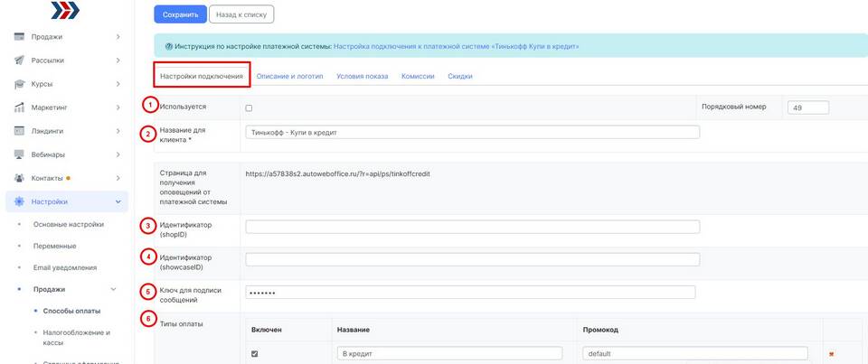Open Налогообложение и кассы in the sidebar

click(76, 338)
